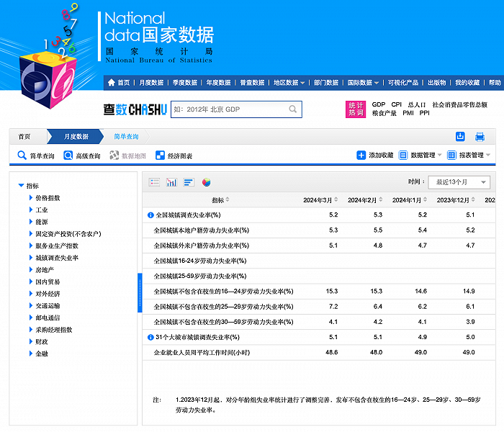Click the 统计热词 pink badge
The height and width of the screenshot is (432, 504).
tap(356, 109)
